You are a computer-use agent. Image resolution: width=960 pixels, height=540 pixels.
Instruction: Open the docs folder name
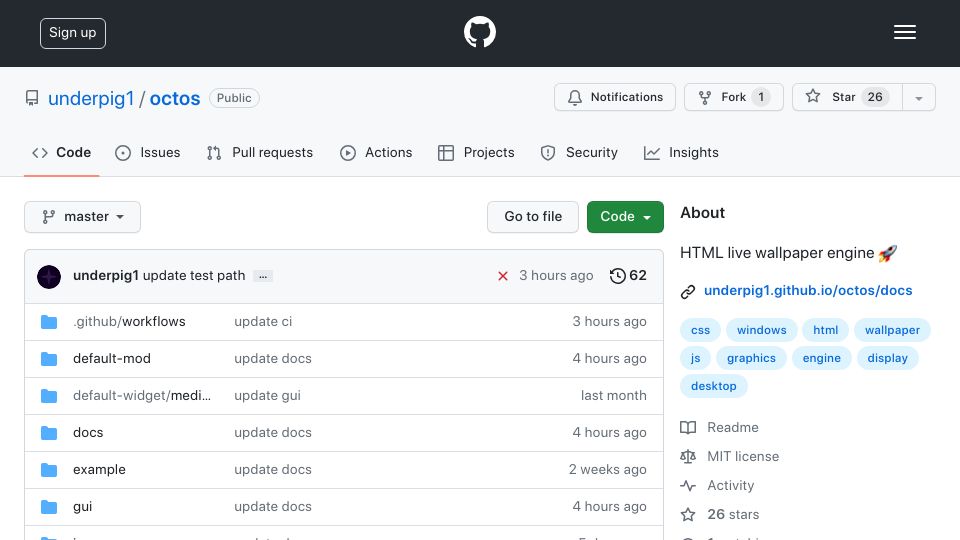pos(88,433)
